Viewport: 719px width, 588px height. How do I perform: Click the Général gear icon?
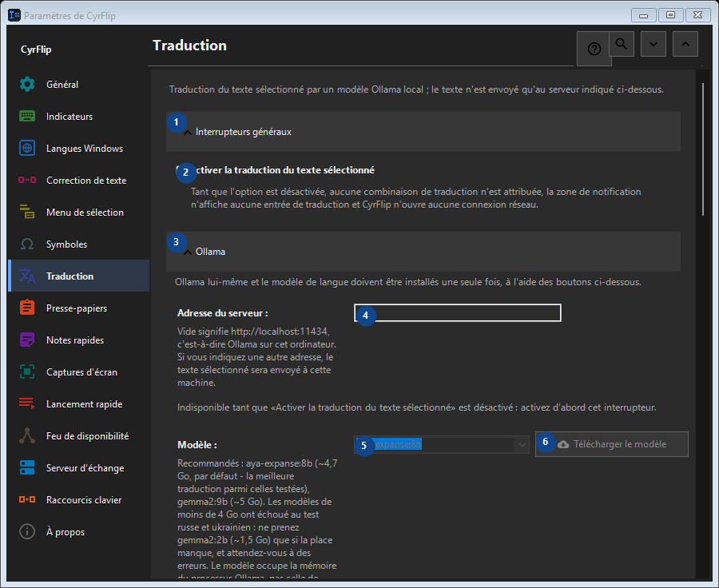pos(27,85)
